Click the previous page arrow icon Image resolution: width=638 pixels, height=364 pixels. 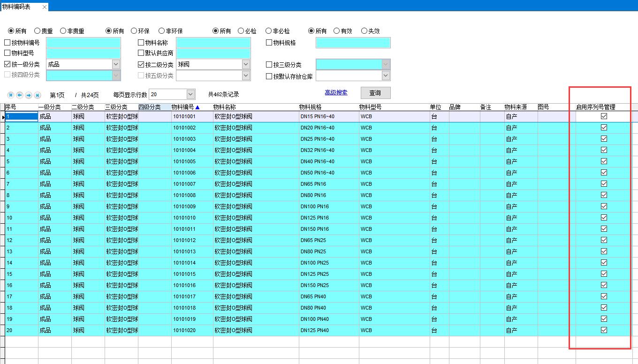tap(20, 95)
